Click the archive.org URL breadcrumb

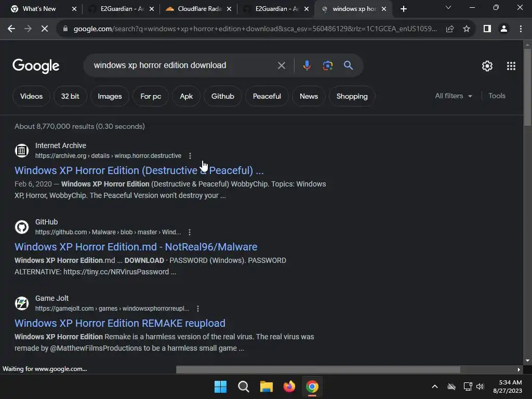(108, 156)
